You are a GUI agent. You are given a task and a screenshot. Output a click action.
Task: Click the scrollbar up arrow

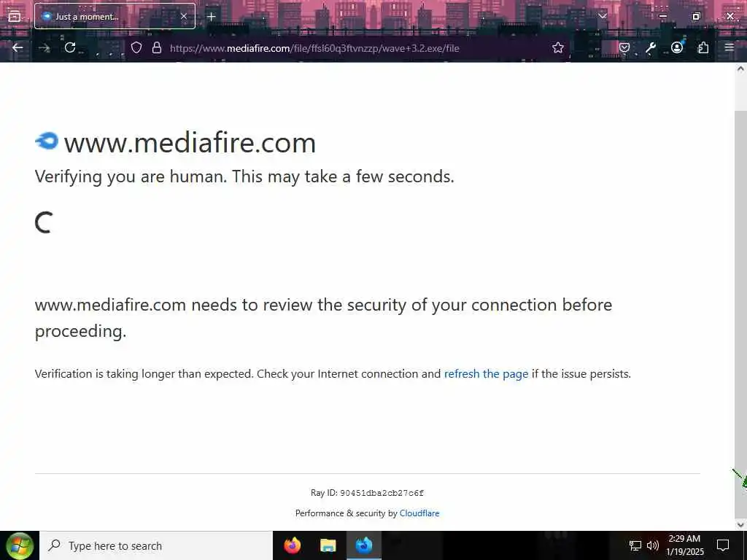pyautogui.click(x=740, y=69)
